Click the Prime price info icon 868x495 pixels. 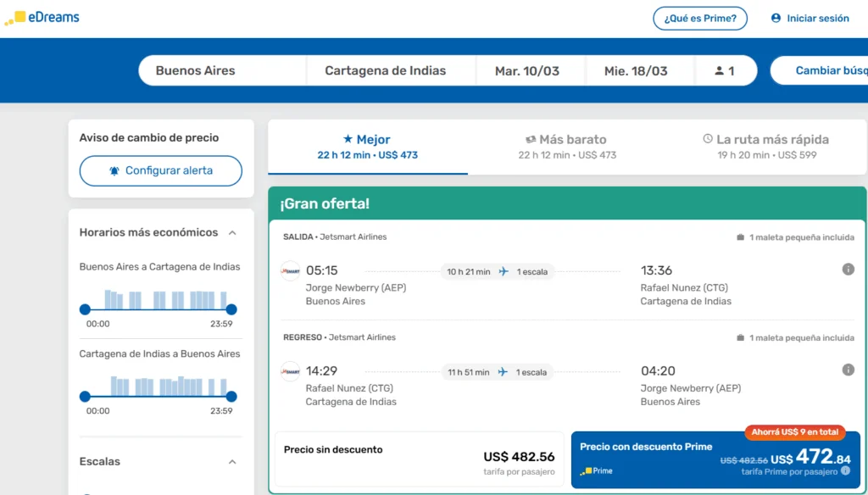click(845, 471)
